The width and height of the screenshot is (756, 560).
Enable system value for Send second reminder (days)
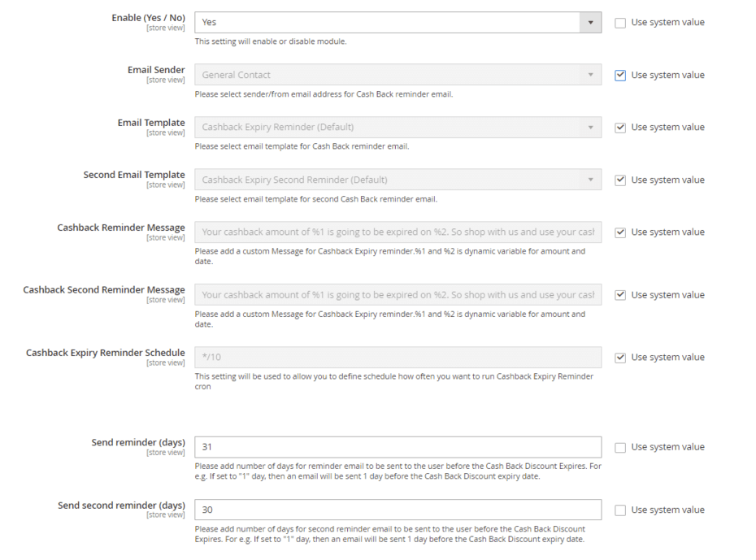coord(620,510)
